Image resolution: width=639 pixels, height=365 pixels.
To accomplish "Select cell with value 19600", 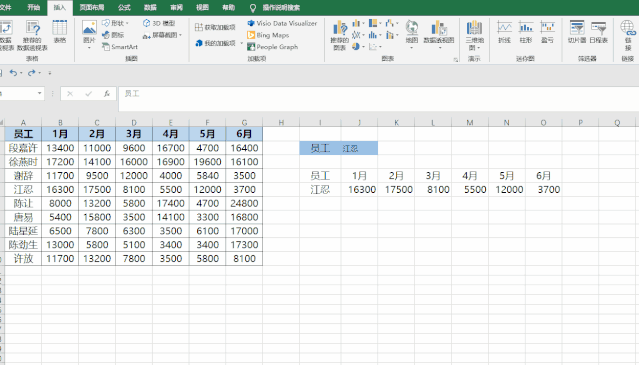I will [207, 162].
